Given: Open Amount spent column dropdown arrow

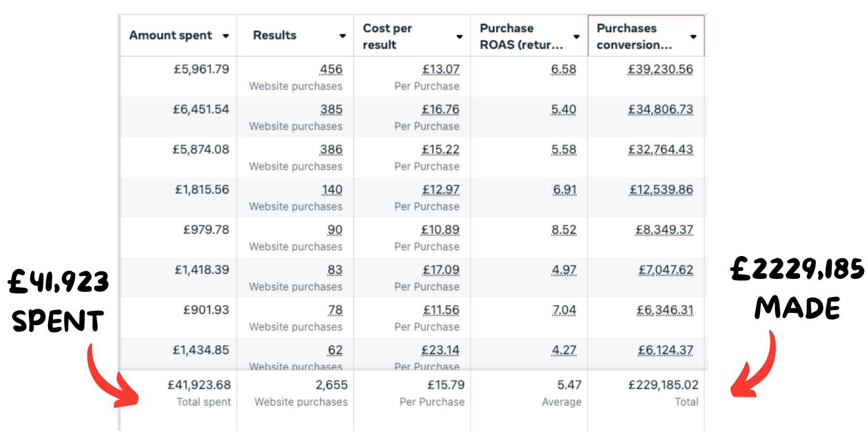Looking at the screenshot, I should (x=226, y=36).
